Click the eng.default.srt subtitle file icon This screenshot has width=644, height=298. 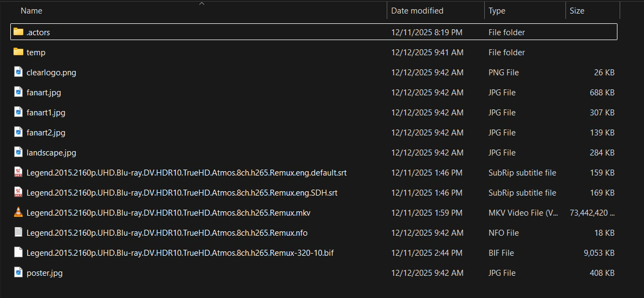tap(18, 172)
